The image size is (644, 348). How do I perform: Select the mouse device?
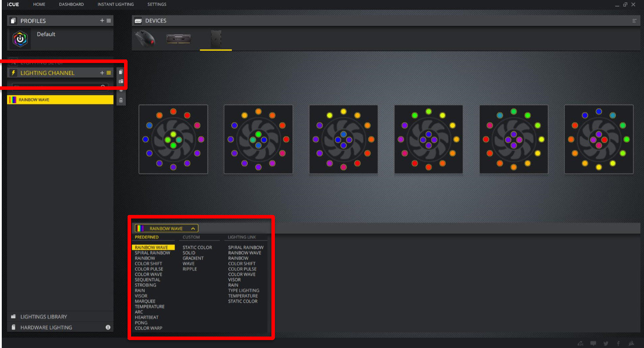click(x=145, y=38)
